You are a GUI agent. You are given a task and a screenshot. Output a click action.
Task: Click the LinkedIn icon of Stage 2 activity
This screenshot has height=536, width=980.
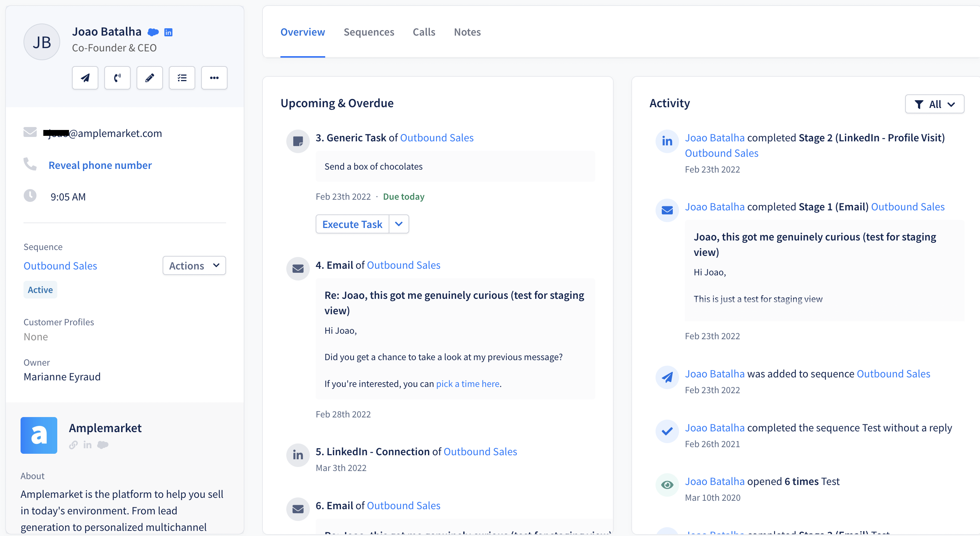(x=667, y=141)
